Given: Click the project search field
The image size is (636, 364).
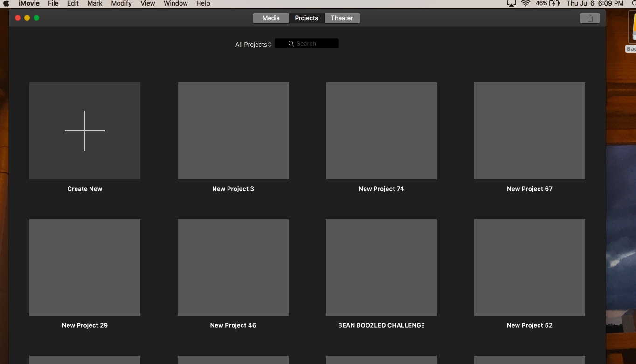Looking at the screenshot, I should click(306, 44).
